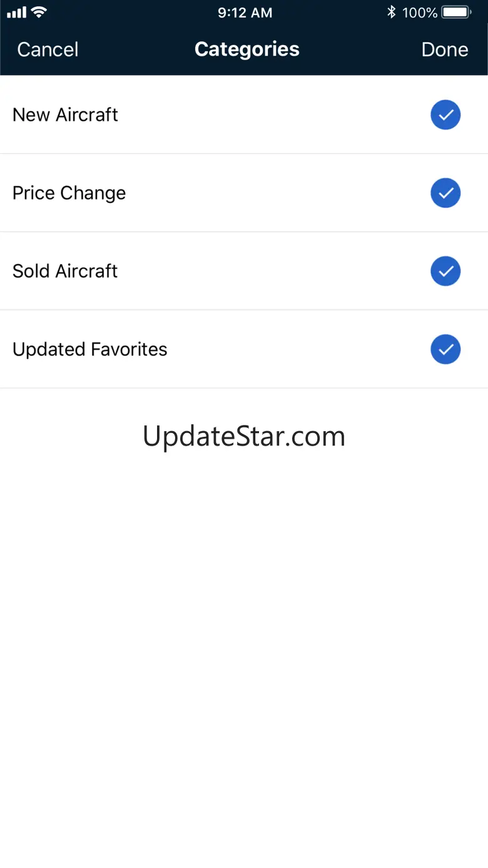This screenshot has width=488, height=868.
Task: Tap the Categories title in the header
Action: click(x=247, y=49)
